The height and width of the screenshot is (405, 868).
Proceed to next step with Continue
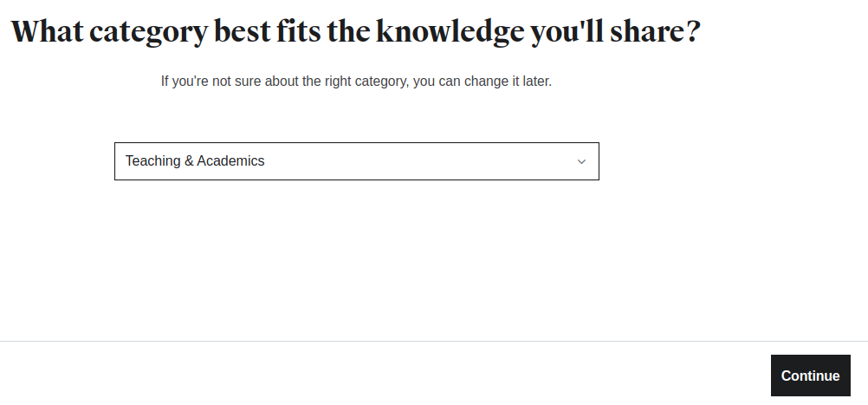(810, 376)
